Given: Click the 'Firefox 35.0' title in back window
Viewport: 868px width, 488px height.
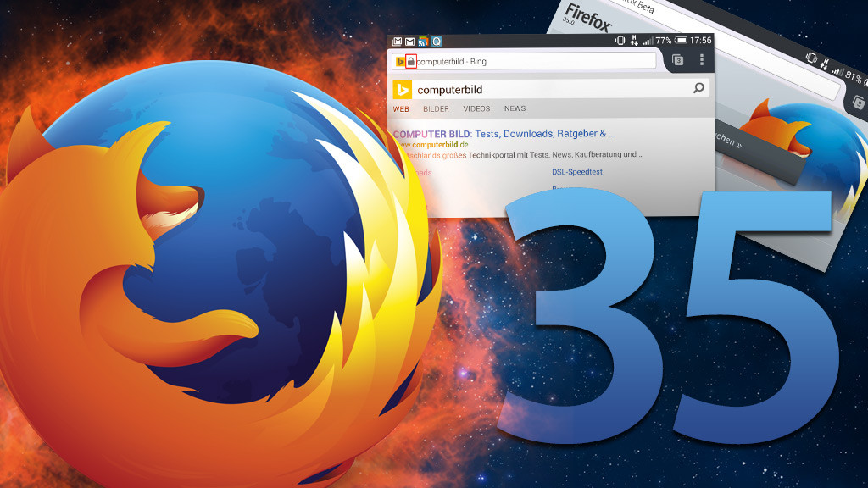Looking at the screenshot, I should (586, 19).
